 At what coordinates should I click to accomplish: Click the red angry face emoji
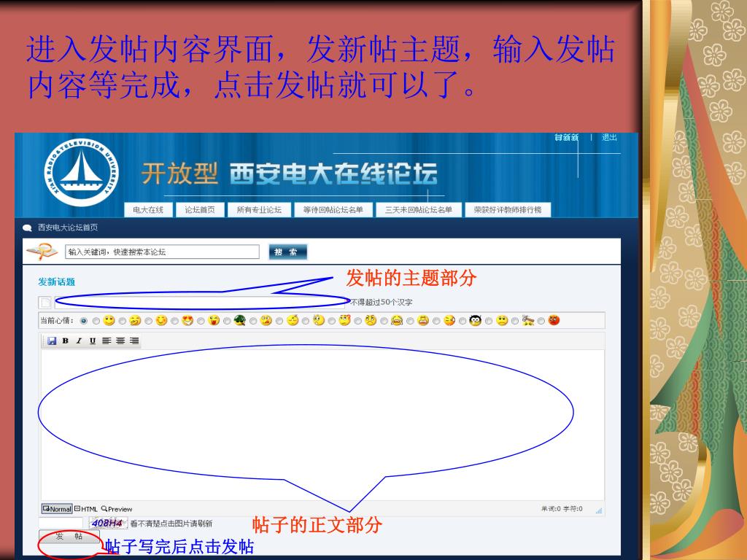pos(554,321)
